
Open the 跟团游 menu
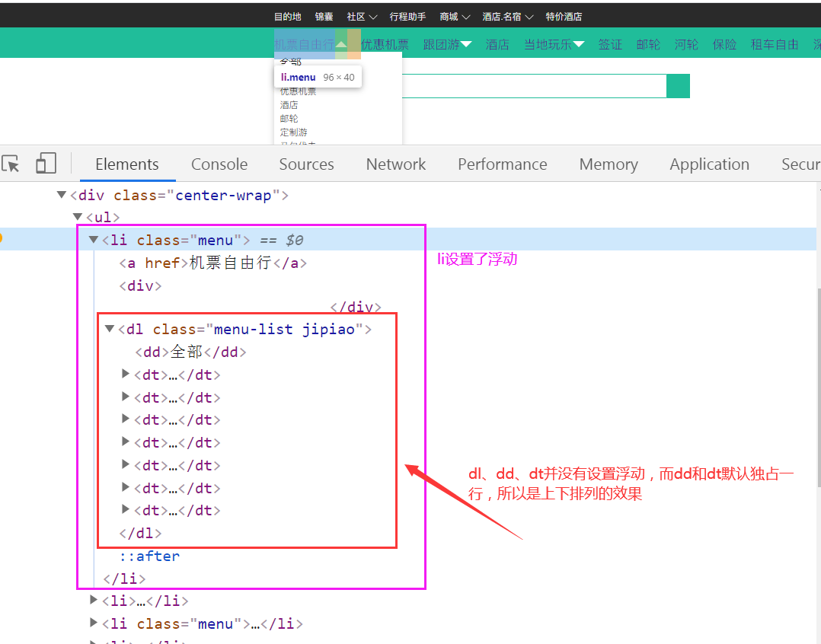[447, 44]
